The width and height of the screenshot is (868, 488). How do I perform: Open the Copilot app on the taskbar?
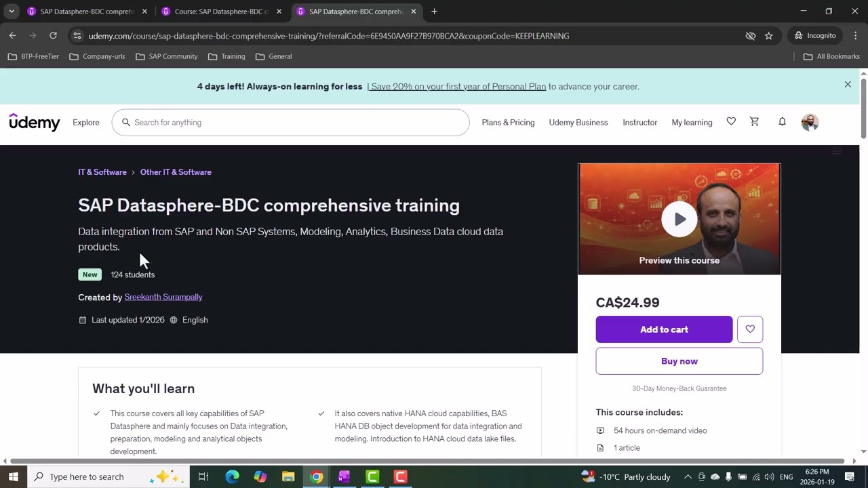(x=260, y=476)
